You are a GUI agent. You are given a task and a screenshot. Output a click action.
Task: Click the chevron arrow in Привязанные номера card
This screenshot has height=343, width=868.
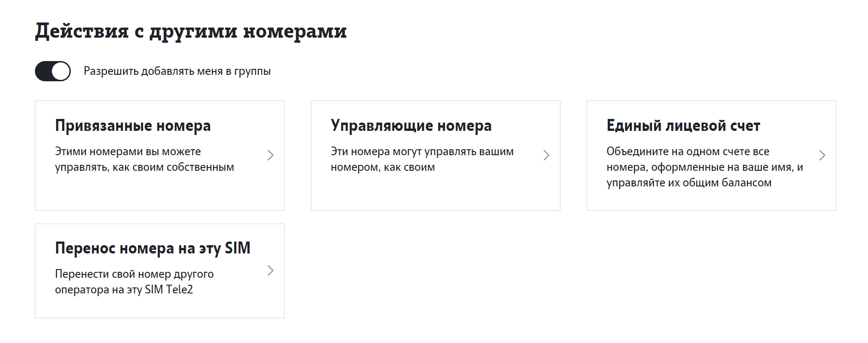(270, 155)
